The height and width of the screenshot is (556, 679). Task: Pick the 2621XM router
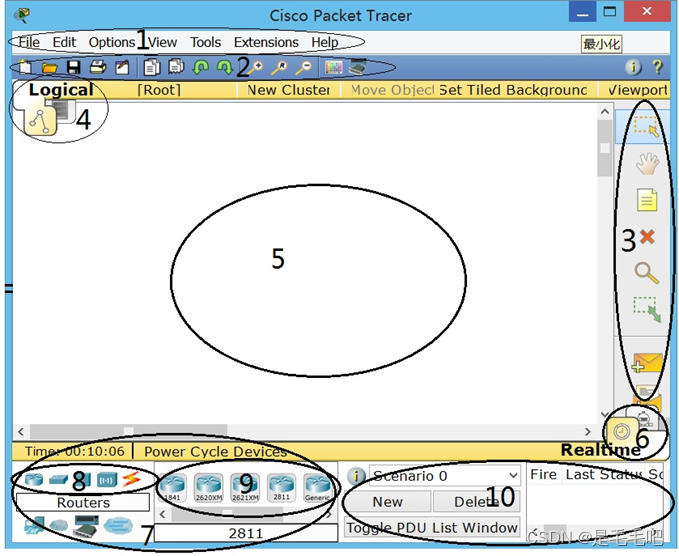click(x=245, y=487)
